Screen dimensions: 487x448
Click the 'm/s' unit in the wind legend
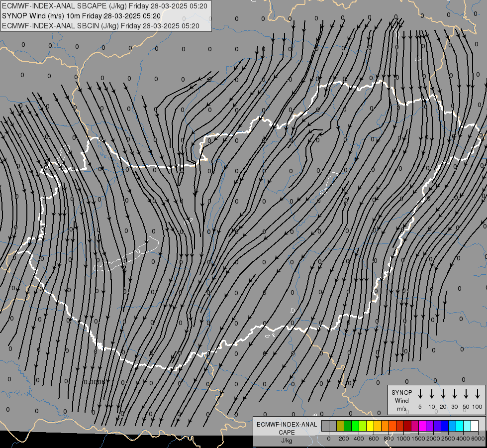tap(401, 409)
